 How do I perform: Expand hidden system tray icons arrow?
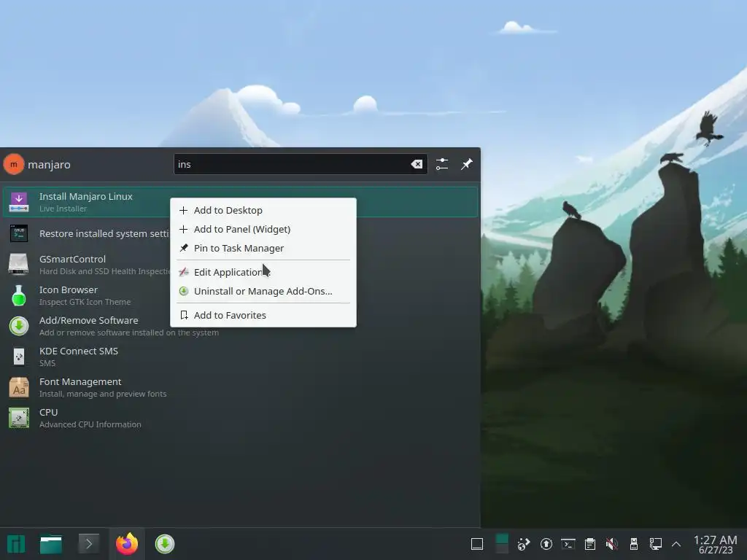(676, 544)
